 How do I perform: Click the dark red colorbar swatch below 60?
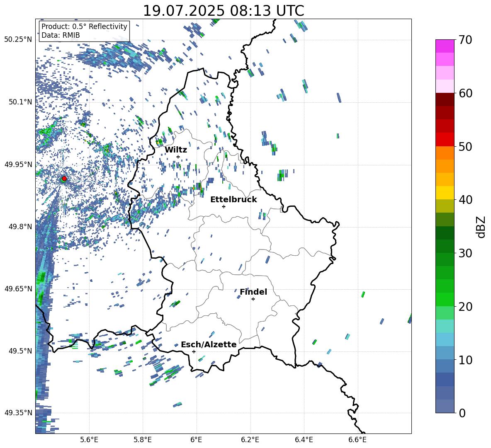coord(445,99)
